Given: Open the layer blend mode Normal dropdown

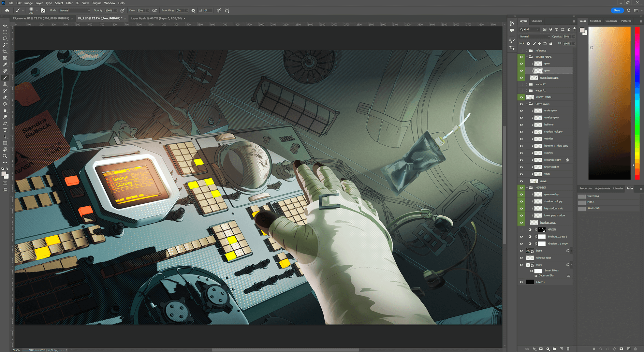Looking at the screenshot, I should (534, 37).
